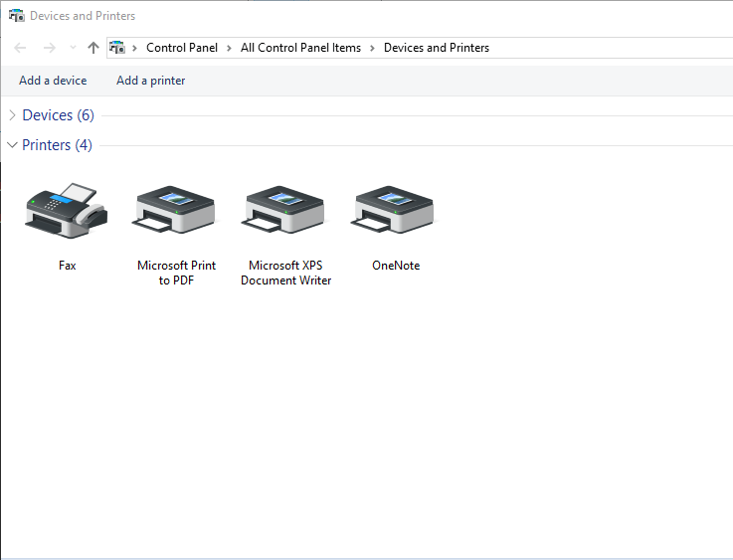
Task: Click the Devices and Printers window title
Action: click(83, 16)
